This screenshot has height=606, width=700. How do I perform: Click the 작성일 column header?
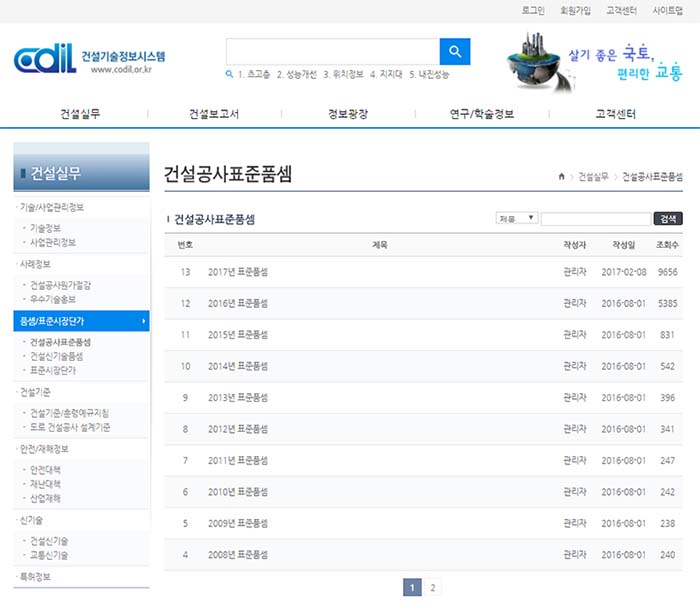(624, 245)
